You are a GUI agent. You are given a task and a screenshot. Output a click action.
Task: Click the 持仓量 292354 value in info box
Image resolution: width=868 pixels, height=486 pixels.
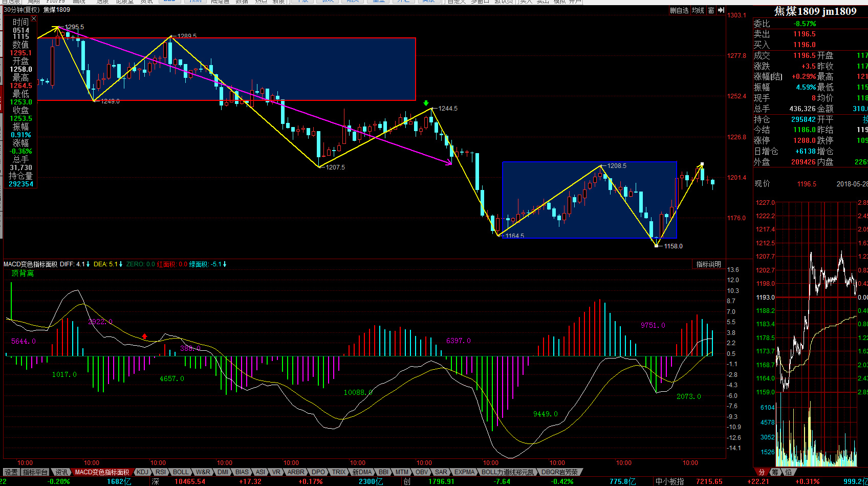pos(21,184)
